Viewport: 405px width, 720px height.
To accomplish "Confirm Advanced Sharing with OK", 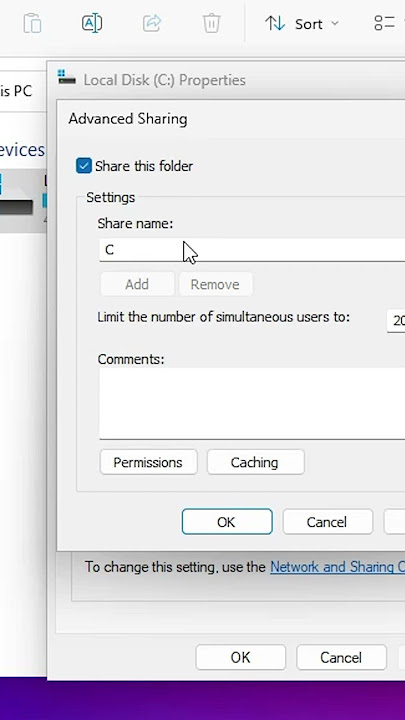I will click(x=227, y=522).
